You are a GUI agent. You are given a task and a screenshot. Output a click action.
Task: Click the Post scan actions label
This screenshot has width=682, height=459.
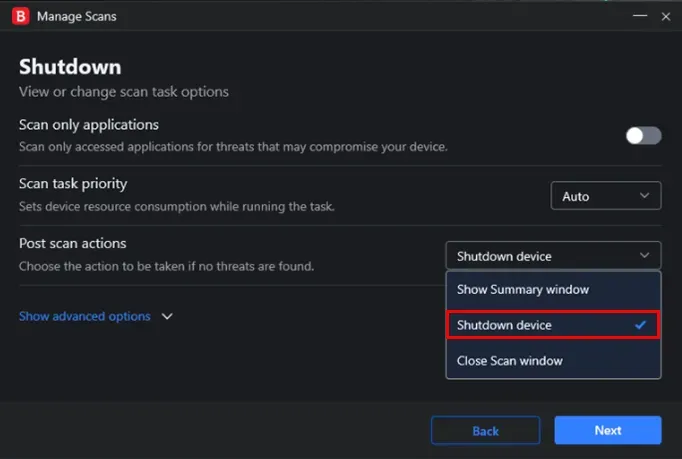coord(73,243)
